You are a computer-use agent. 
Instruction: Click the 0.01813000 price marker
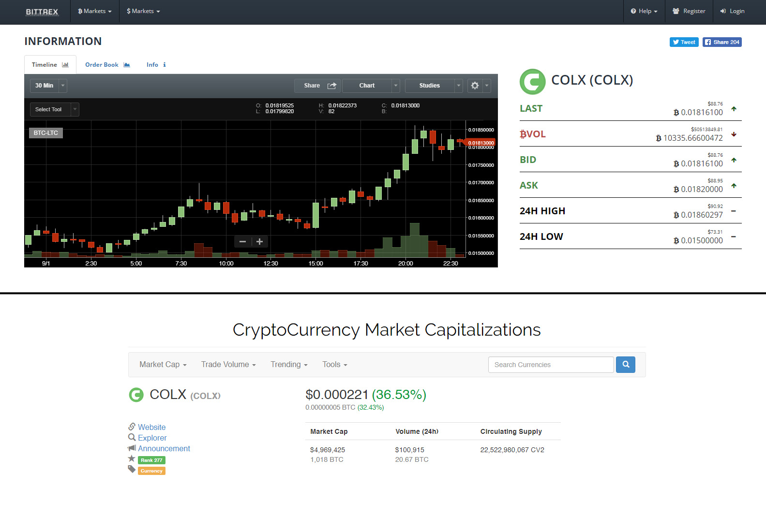click(481, 143)
